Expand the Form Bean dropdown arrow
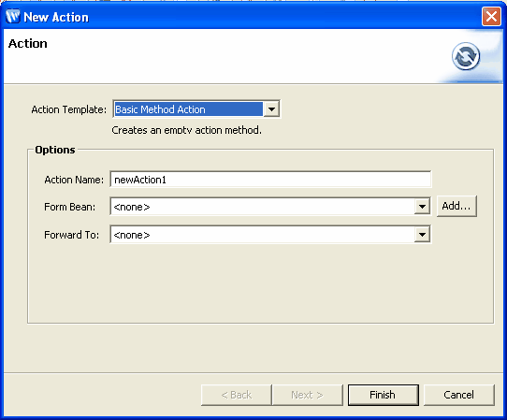 [422, 207]
